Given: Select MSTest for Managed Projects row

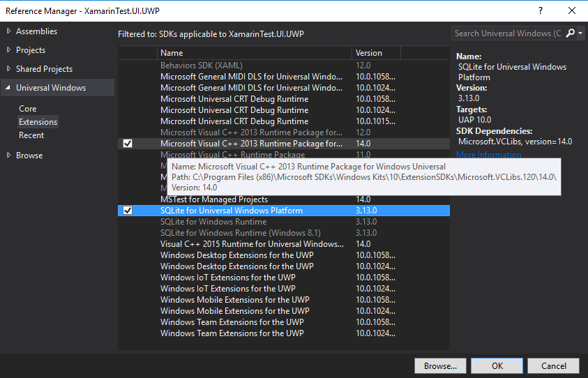Looking at the screenshot, I should point(284,199).
